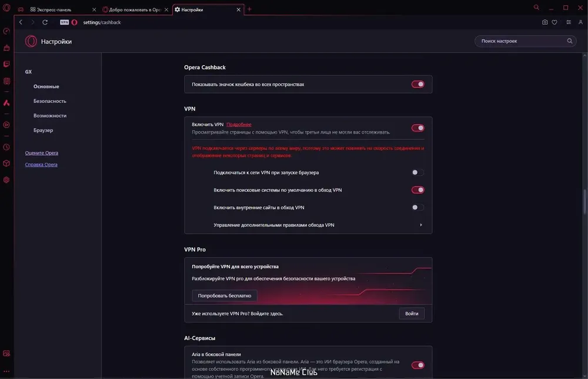Open the Справка Opera link
Image resolution: width=588 pixels, height=379 pixels.
(41, 165)
